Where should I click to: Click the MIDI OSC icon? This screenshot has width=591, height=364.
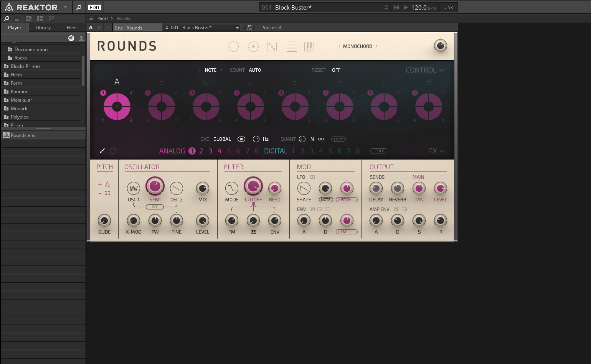[x=249, y=28]
